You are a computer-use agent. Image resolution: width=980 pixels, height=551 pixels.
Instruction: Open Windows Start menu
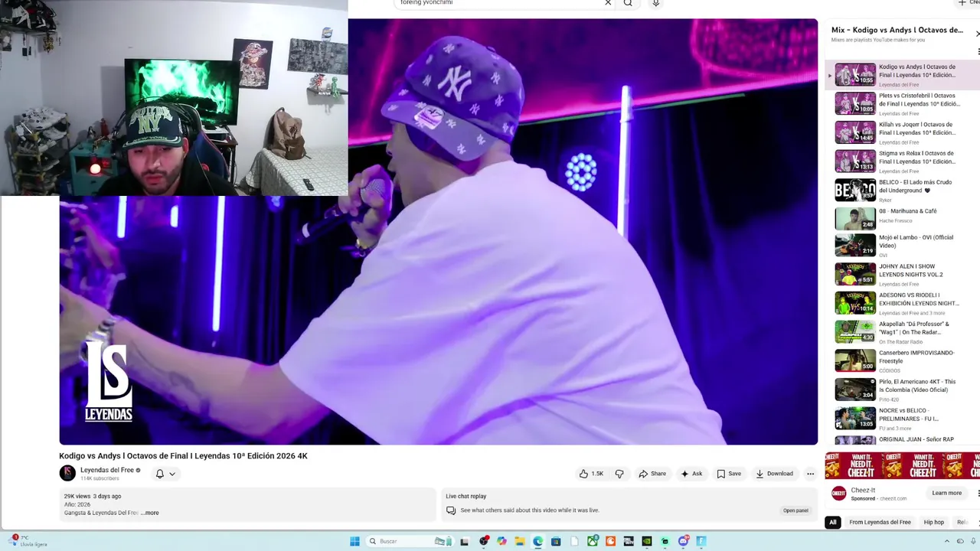pos(354,541)
